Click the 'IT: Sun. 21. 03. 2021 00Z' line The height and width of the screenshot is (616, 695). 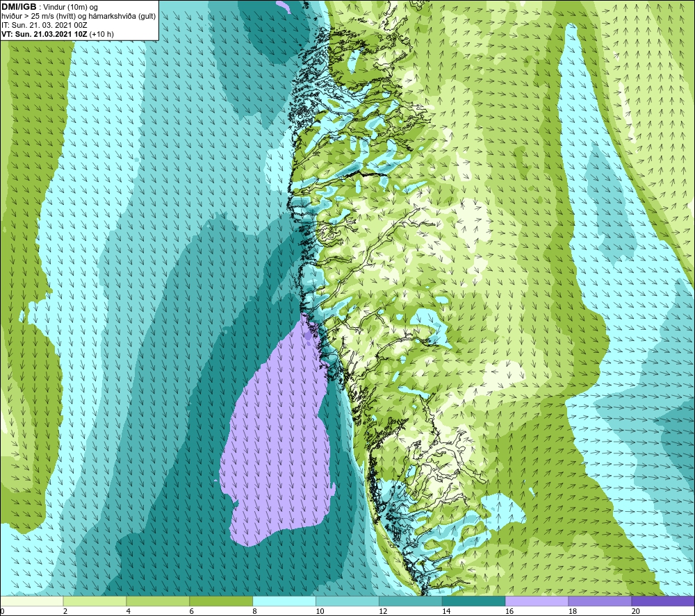(x=44, y=25)
